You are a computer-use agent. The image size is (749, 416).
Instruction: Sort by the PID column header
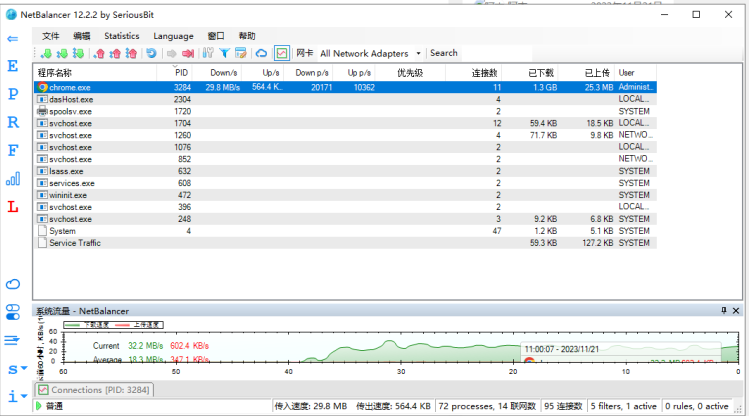pos(181,73)
